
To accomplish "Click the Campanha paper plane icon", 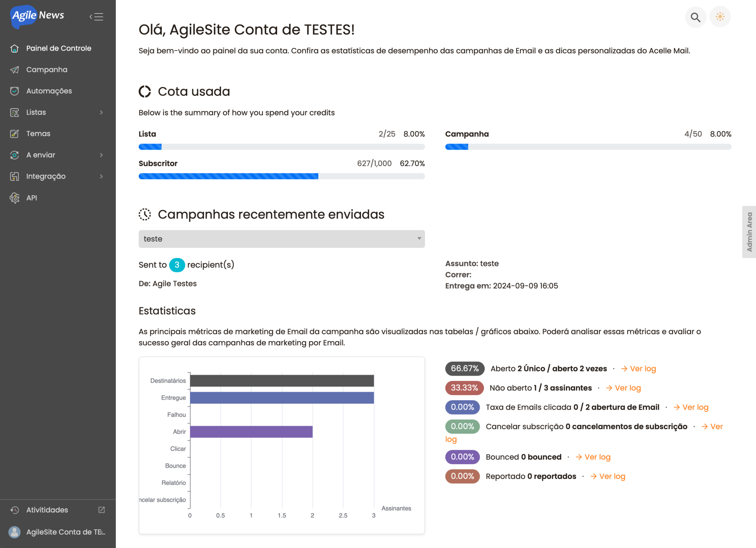I will point(14,70).
